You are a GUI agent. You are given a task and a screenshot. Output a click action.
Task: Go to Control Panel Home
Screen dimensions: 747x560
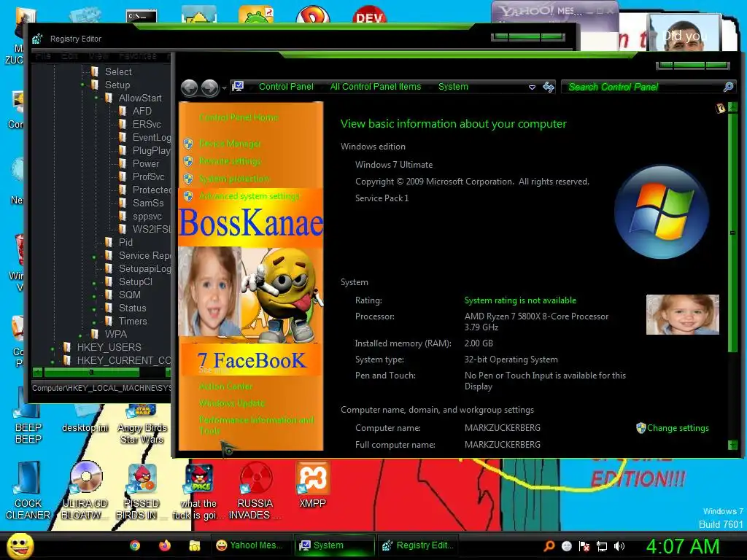239,117
